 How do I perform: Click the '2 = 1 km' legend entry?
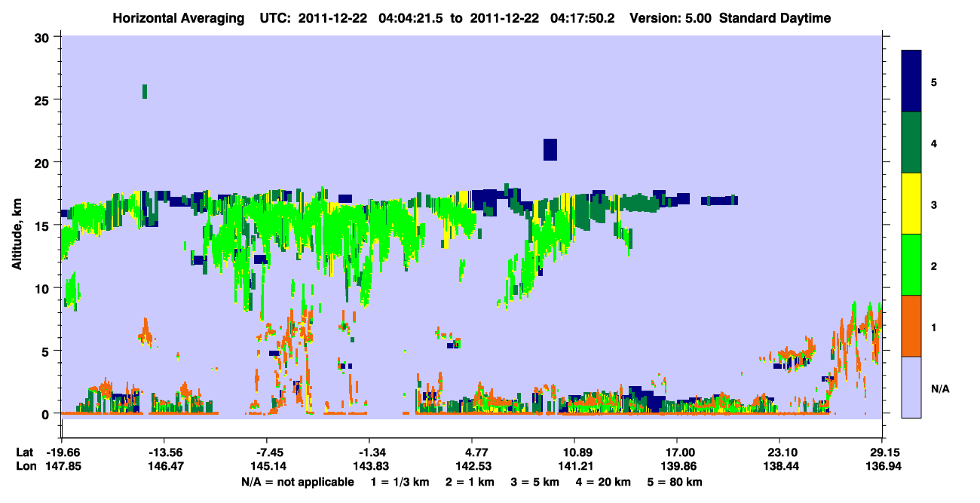point(469,482)
